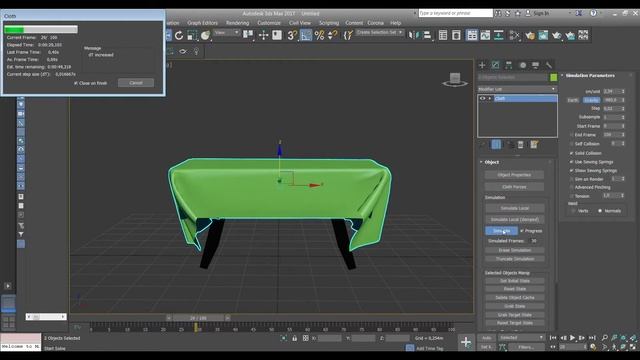Toggle the Use Sewing Springs checkbox
Viewport: 640px width, 360px height.
point(571,162)
